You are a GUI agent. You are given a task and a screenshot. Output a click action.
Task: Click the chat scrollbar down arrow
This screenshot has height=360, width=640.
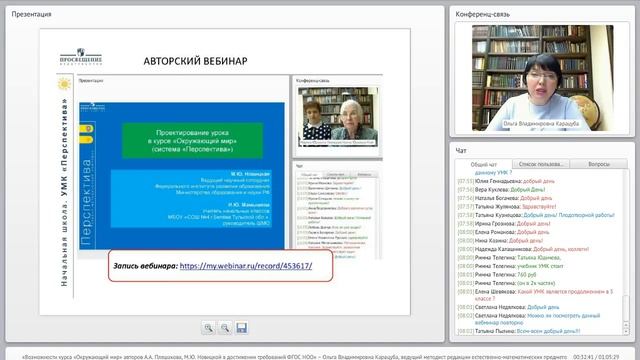point(626,331)
